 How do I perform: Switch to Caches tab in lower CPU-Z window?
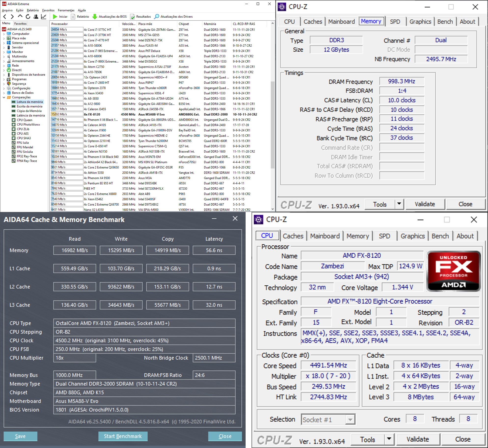click(x=293, y=236)
